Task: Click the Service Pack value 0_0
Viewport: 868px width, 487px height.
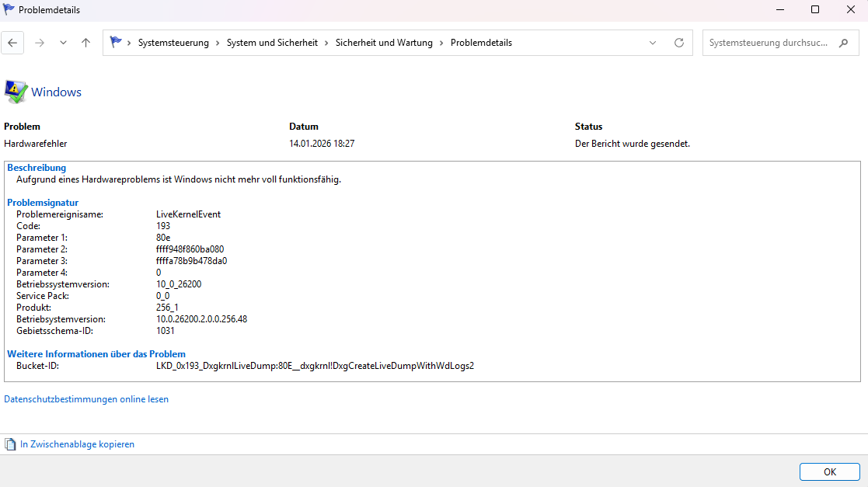Action: (x=162, y=295)
